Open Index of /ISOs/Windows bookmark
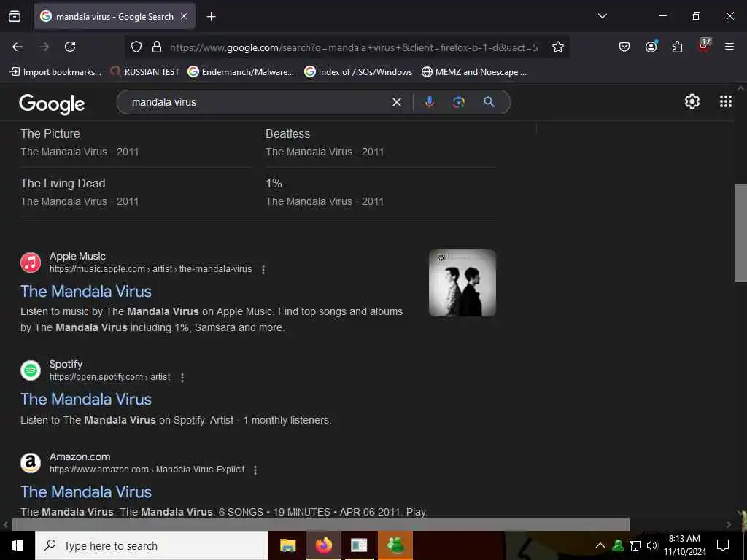The image size is (747, 560). click(358, 72)
